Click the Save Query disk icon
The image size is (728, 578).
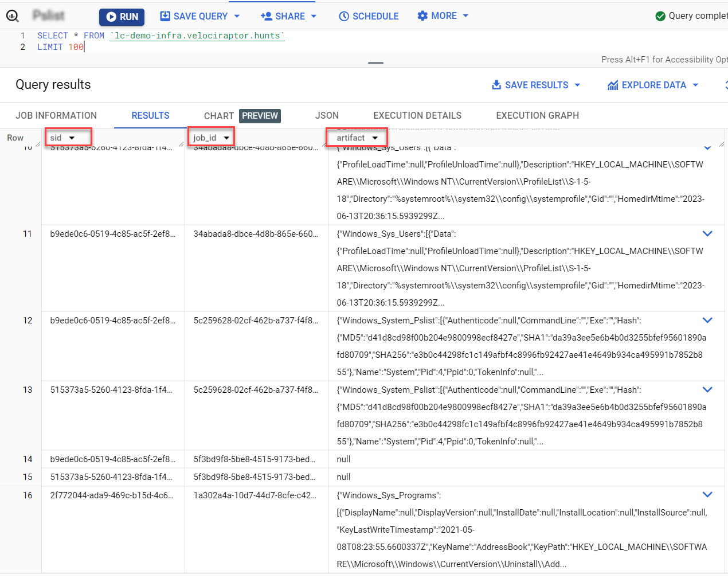[165, 16]
